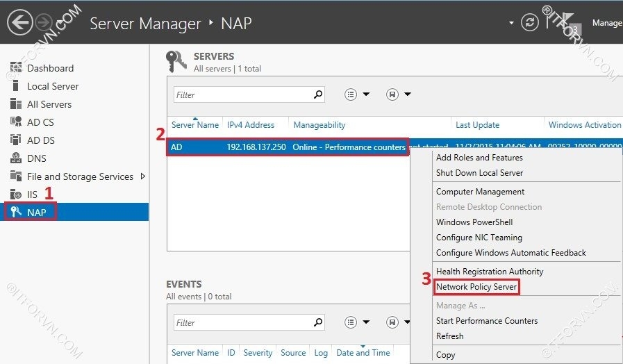The width and height of the screenshot is (623, 364).
Task: Open the Manage menu in header
Action: tap(606, 23)
